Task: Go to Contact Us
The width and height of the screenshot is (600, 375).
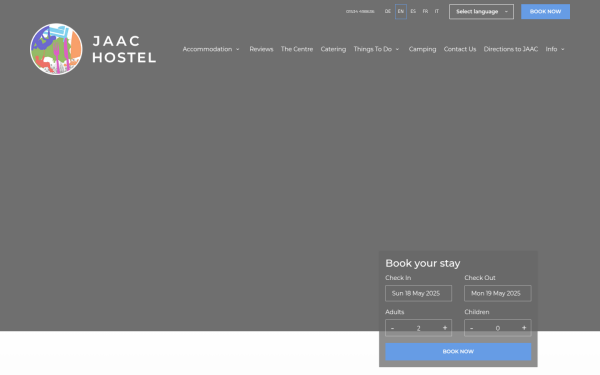Action: 460,49
